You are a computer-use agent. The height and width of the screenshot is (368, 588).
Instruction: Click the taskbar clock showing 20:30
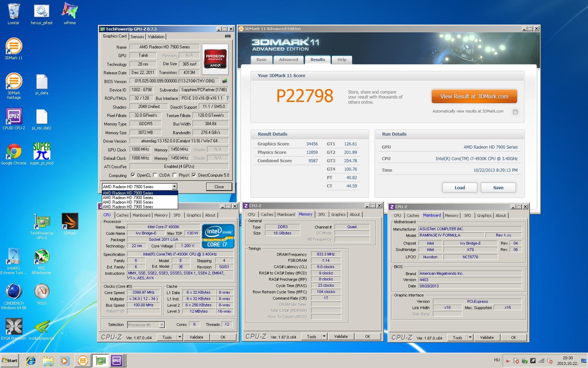568,358
